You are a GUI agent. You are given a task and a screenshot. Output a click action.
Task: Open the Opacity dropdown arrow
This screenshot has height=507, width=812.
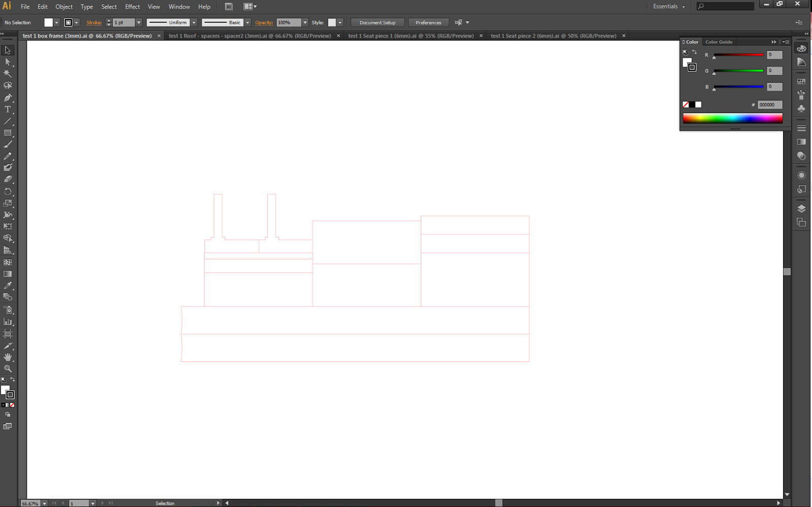point(305,22)
